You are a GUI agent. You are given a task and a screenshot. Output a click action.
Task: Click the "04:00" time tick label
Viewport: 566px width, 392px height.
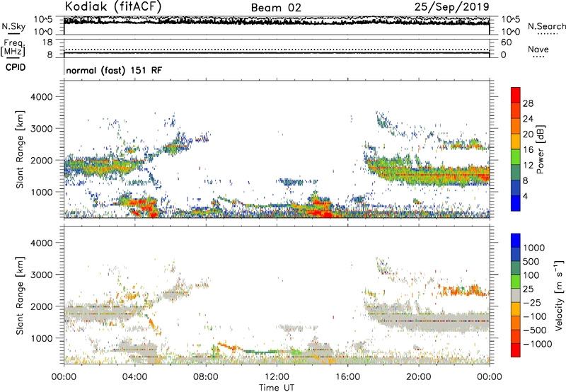click(135, 377)
